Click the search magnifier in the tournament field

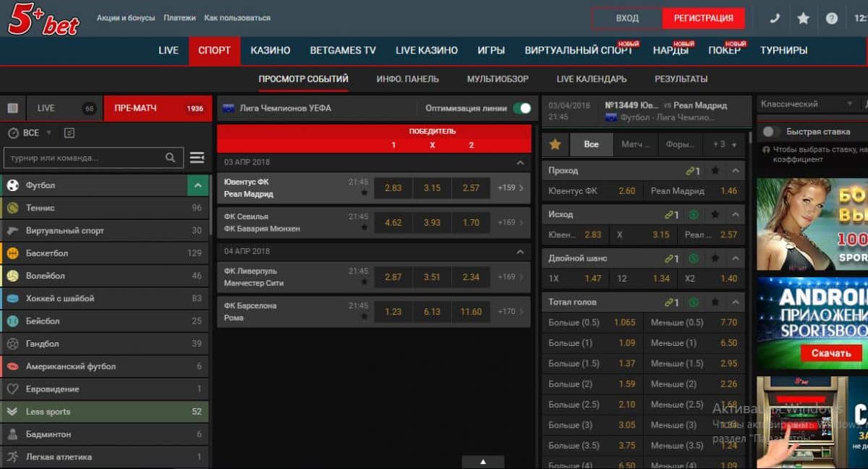(170, 158)
